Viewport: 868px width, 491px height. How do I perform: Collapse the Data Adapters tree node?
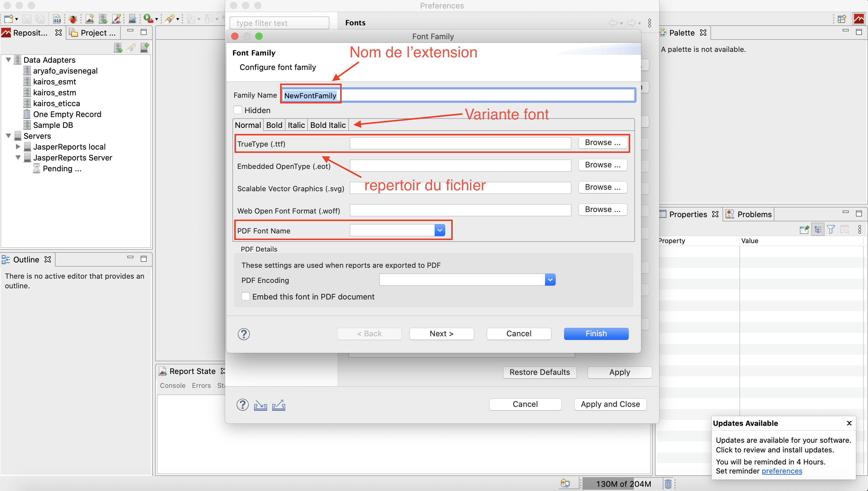coord(8,60)
